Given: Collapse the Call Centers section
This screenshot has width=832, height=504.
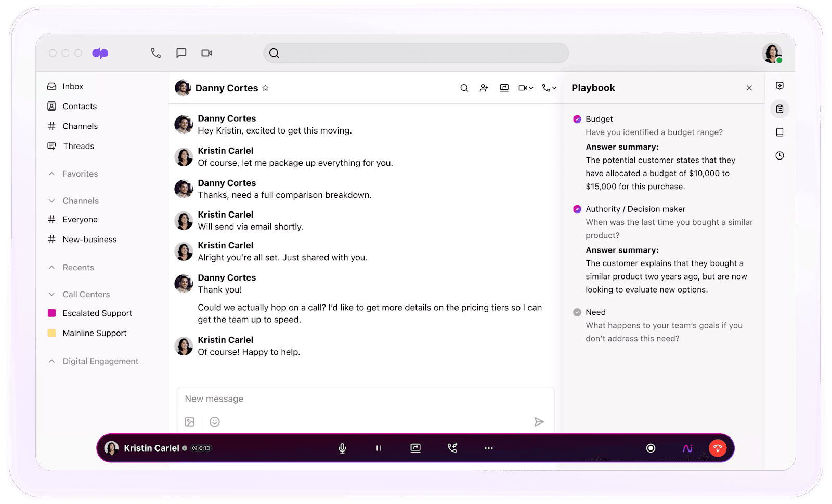Looking at the screenshot, I should pos(52,295).
